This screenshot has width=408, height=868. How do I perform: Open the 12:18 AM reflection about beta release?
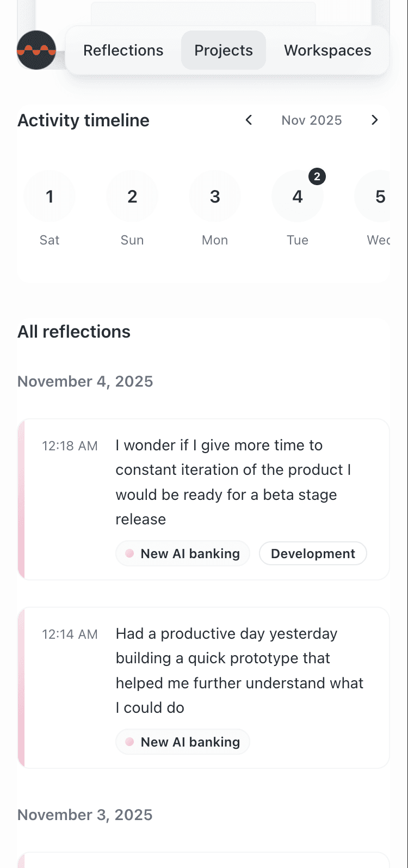pyautogui.click(x=203, y=499)
